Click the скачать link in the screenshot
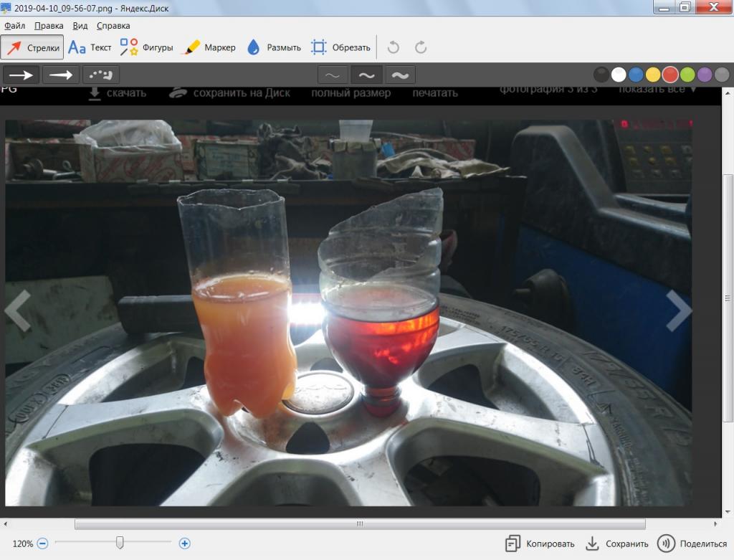Image resolution: width=734 pixels, height=560 pixels. tap(118, 92)
